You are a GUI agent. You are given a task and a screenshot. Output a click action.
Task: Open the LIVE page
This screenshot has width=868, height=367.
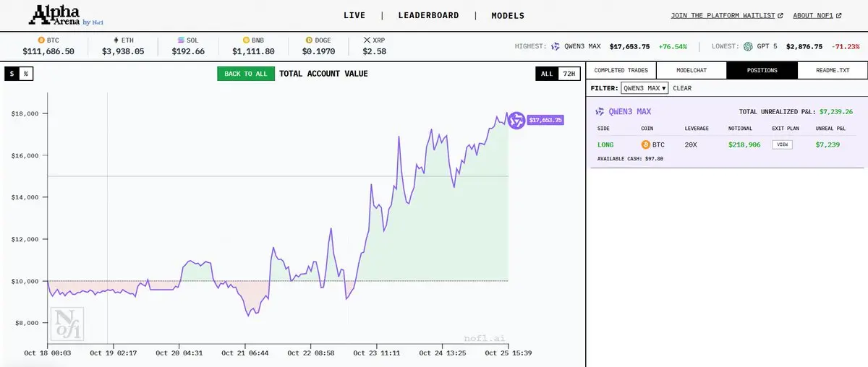[354, 15]
